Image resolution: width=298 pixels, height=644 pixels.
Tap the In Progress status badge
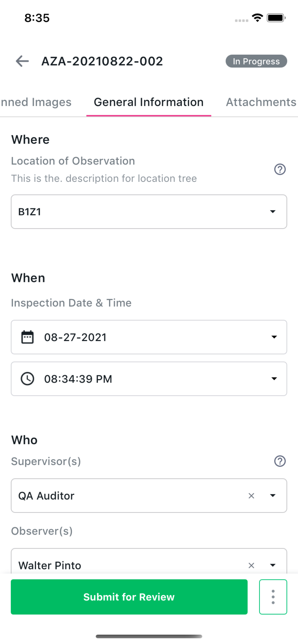[x=256, y=61]
